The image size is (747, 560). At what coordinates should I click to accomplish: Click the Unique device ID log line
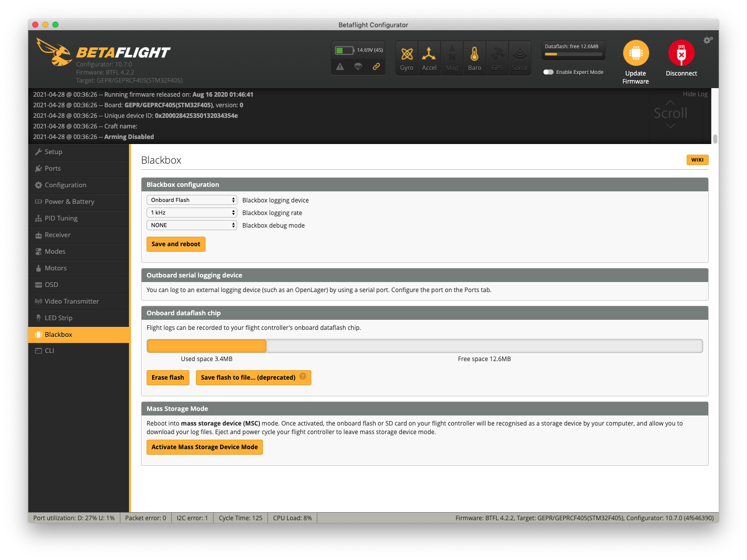tap(135, 115)
